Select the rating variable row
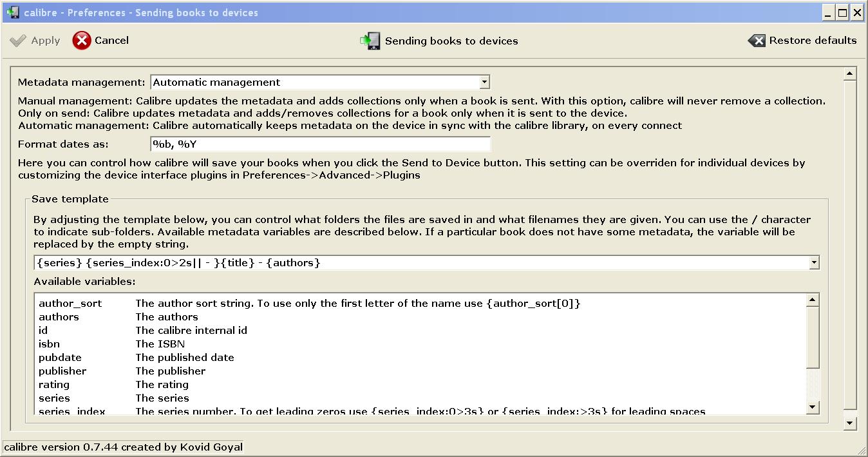The height and width of the screenshot is (457, 868). coord(420,384)
